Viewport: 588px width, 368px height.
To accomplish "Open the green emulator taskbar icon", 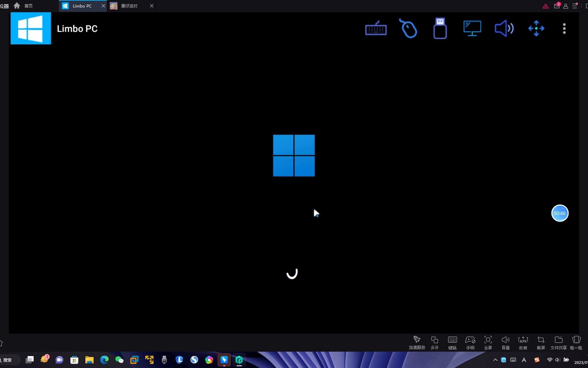I will tap(239, 360).
